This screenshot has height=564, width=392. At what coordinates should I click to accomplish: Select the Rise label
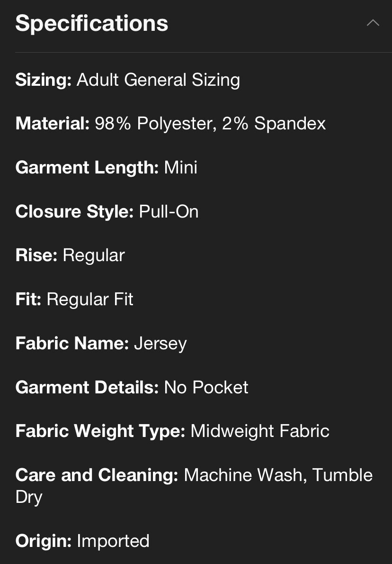pyautogui.click(x=36, y=255)
